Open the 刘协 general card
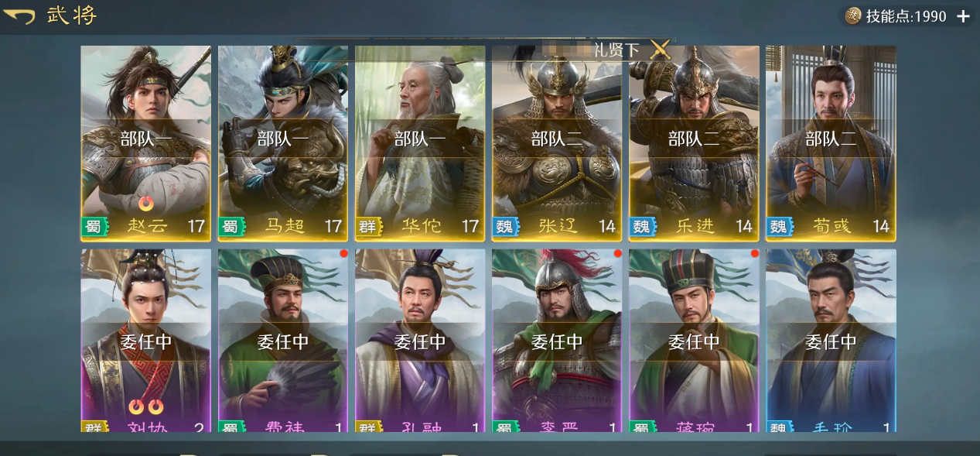Image resolution: width=980 pixels, height=456 pixels. (x=146, y=341)
